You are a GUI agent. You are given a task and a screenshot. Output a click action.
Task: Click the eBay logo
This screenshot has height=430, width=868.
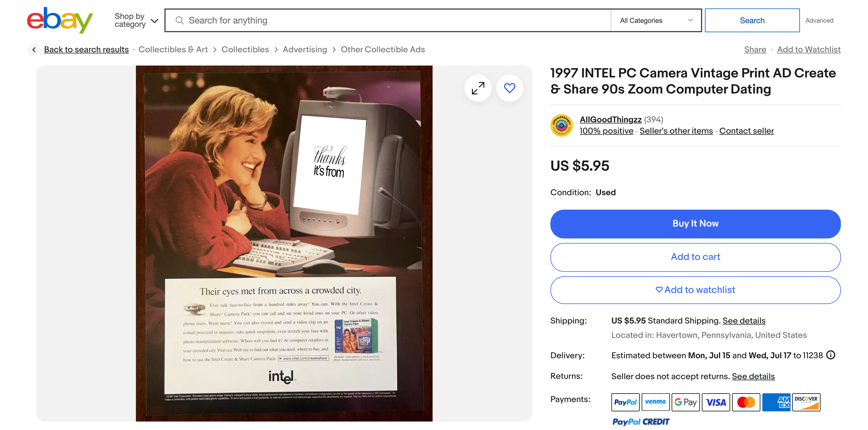coord(60,20)
